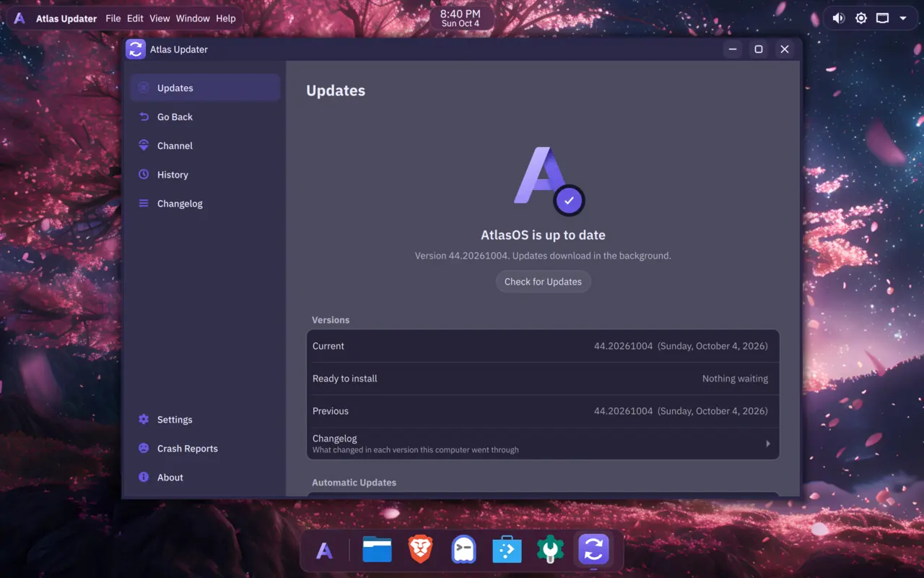Minimize the Atlas Updater window
The height and width of the screenshot is (578, 924).
point(733,49)
